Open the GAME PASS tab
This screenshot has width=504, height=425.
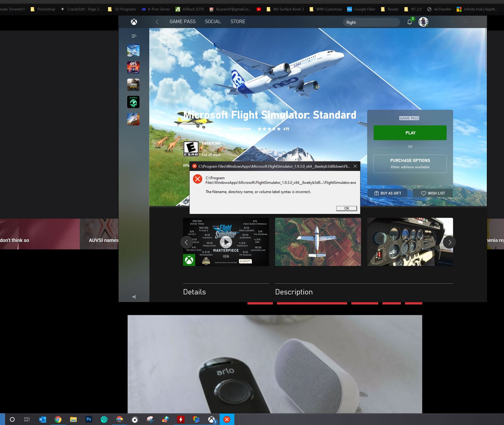[182, 22]
